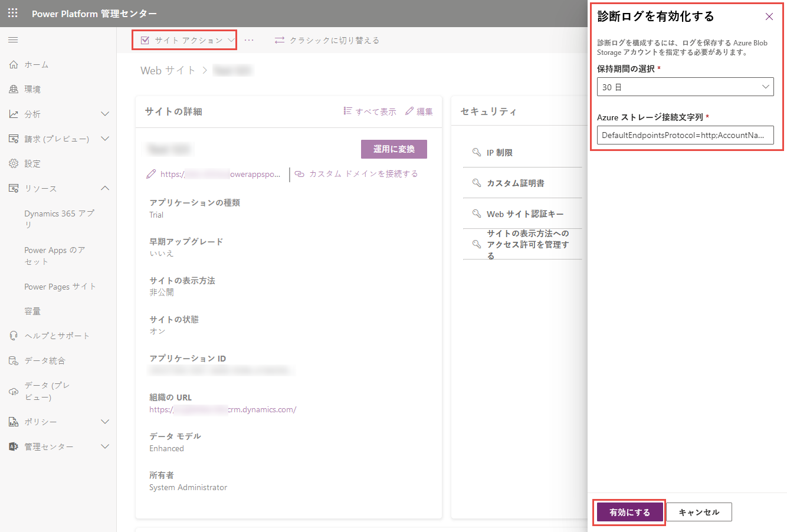Open the app launcher waffle icon
The height and width of the screenshot is (532, 787).
point(13,13)
